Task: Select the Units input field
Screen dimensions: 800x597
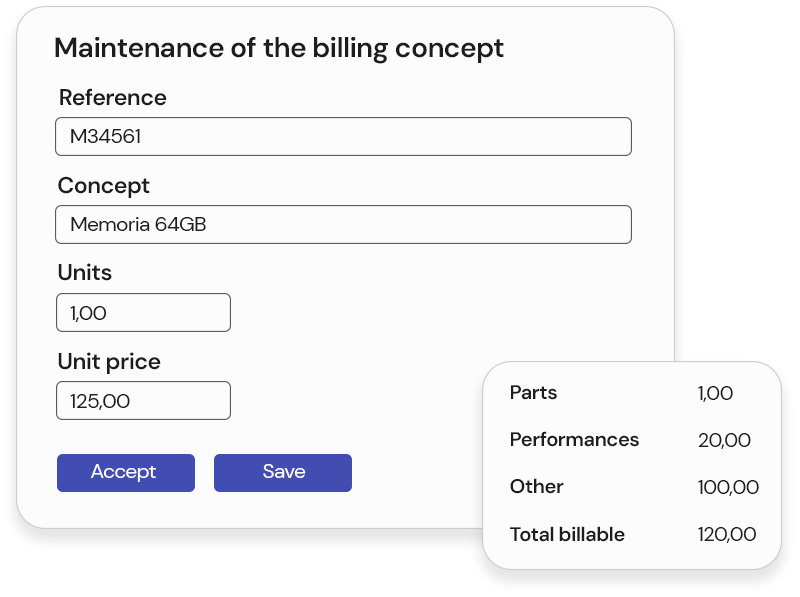Action: [143, 313]
